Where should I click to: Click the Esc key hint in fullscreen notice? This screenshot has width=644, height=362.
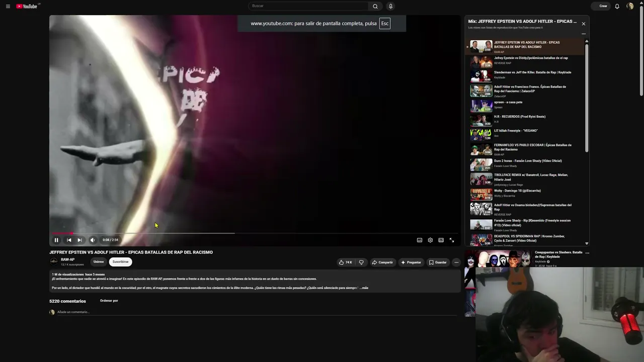pos(385,24)
